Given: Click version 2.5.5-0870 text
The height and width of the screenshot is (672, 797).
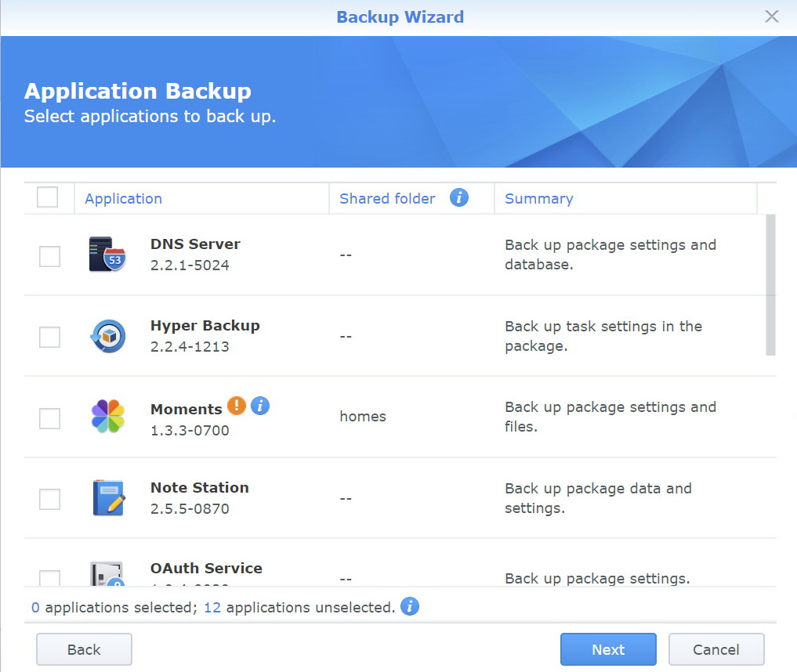Looking at the screenshot, I should [190, 508].
